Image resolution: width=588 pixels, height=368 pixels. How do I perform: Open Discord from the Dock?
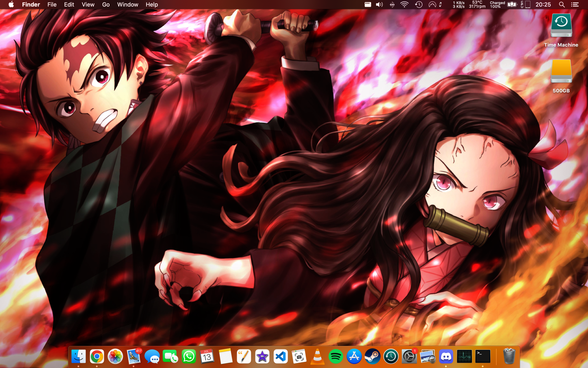pos(446,357)
